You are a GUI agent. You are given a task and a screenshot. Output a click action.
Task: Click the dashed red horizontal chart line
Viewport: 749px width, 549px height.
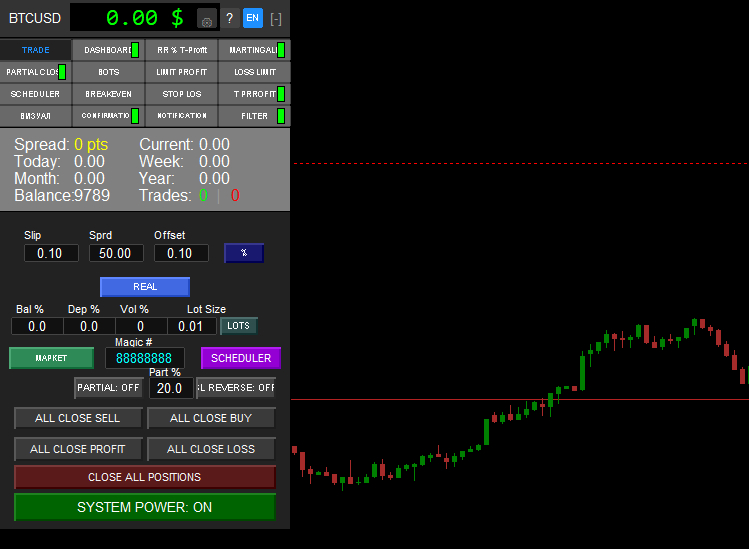(x=521, y=163)
